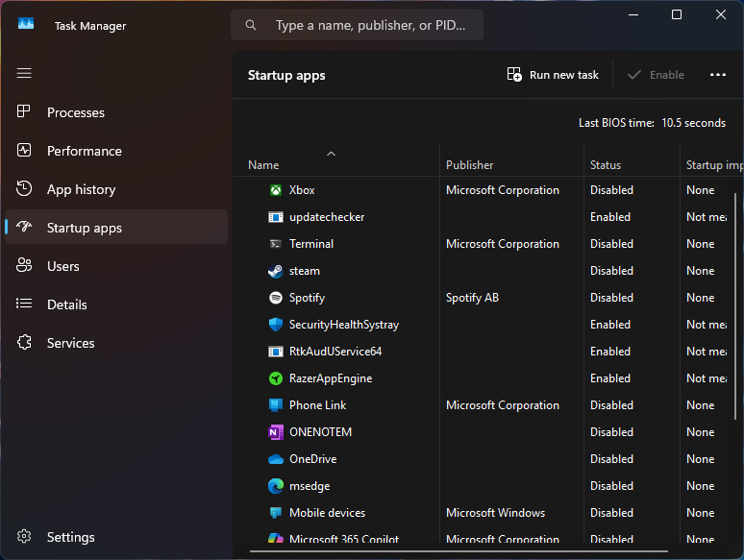Select Startup apps in sidebar
744x560 pixels.
(116, 228)
